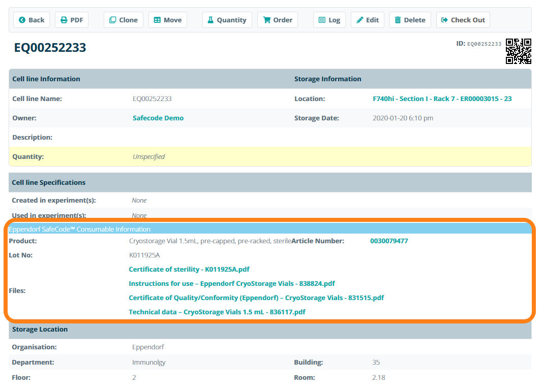The width and height of the screenshot is (544, 392).
Task: Click the Order cart button
Action: (278, 20)
